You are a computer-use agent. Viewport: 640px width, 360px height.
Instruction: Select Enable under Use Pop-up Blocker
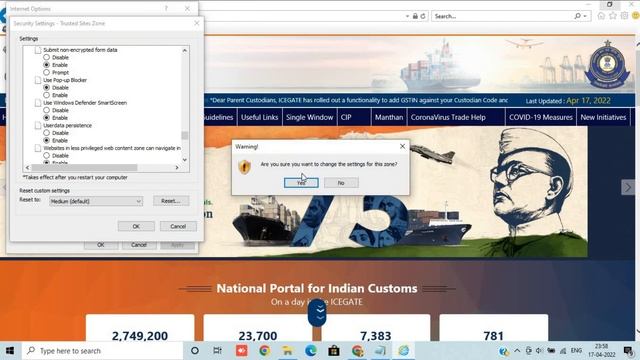coord(47,95)
